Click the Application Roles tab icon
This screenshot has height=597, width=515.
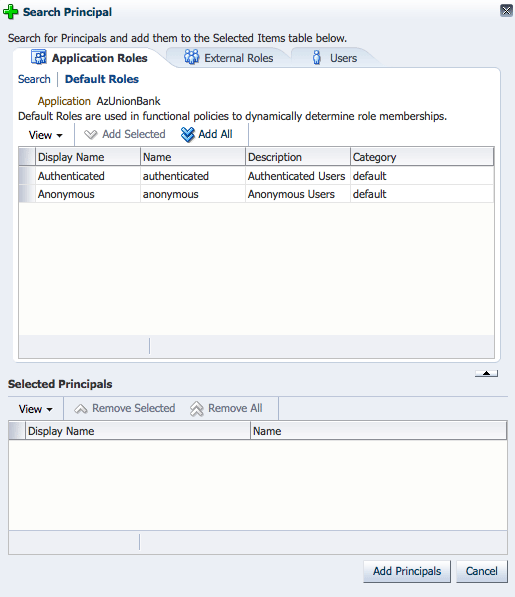[38, 57]
